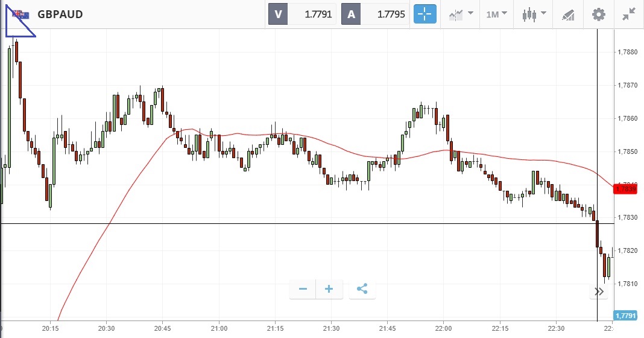
Task: Open the 1M timeframe dropdown
Action: [497, 14]
